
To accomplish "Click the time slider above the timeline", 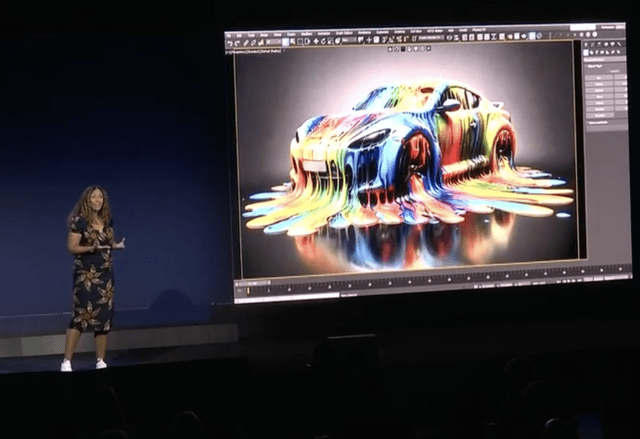I will coord(253,282).
